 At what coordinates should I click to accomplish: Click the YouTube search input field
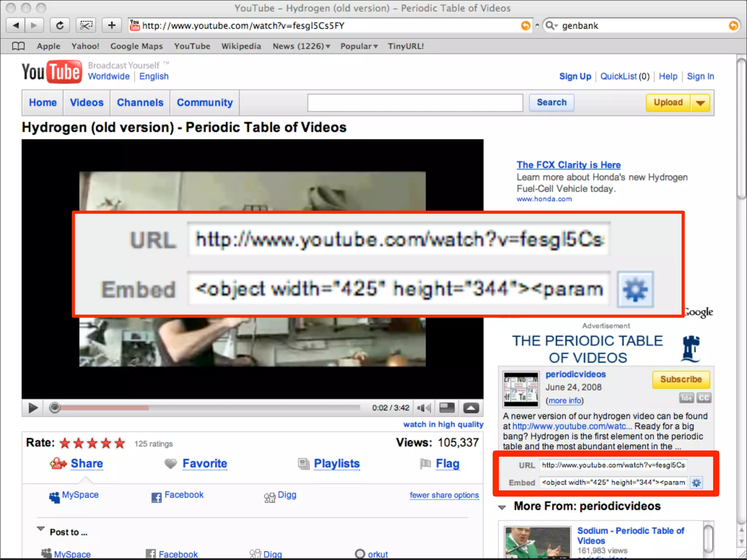tap(415, 103)
